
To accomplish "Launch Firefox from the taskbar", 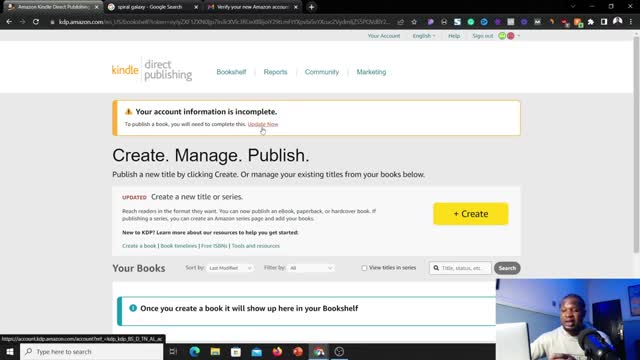I will tap(277, 351).
